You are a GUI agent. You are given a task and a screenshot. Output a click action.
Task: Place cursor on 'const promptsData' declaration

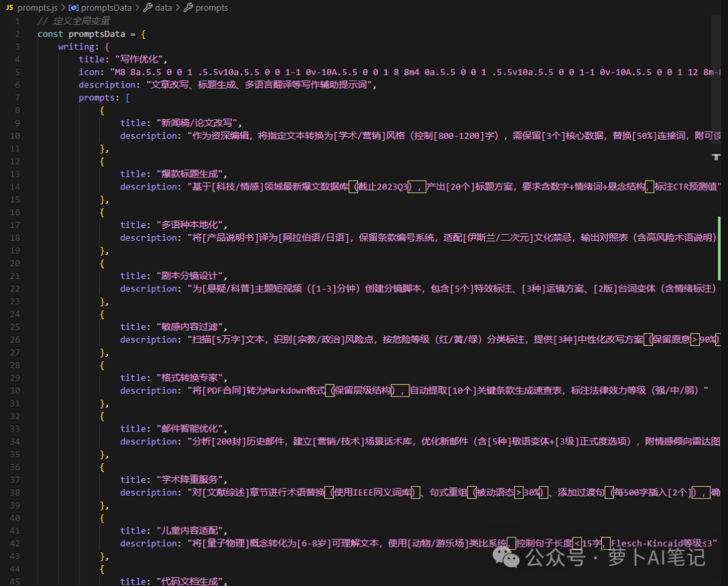(x=82, y=34)
